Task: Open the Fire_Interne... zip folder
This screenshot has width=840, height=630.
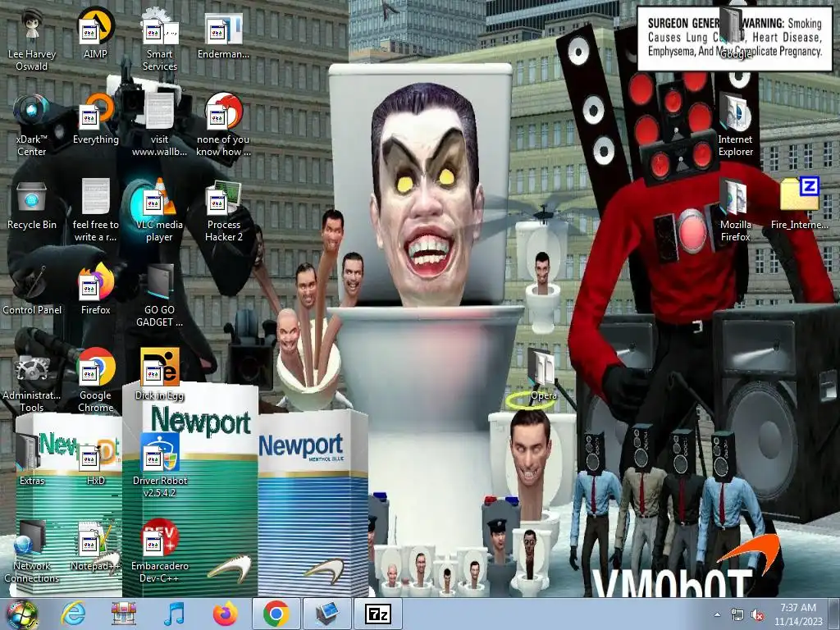Action: coord(799,204)
